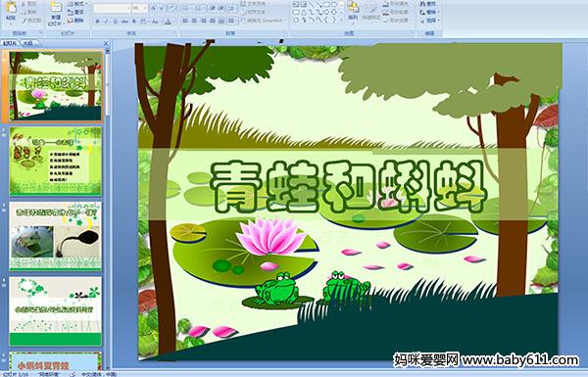Screen dimensions: 588x377
Task: Click the Clear Formatting icon
Action: [171, 8]
